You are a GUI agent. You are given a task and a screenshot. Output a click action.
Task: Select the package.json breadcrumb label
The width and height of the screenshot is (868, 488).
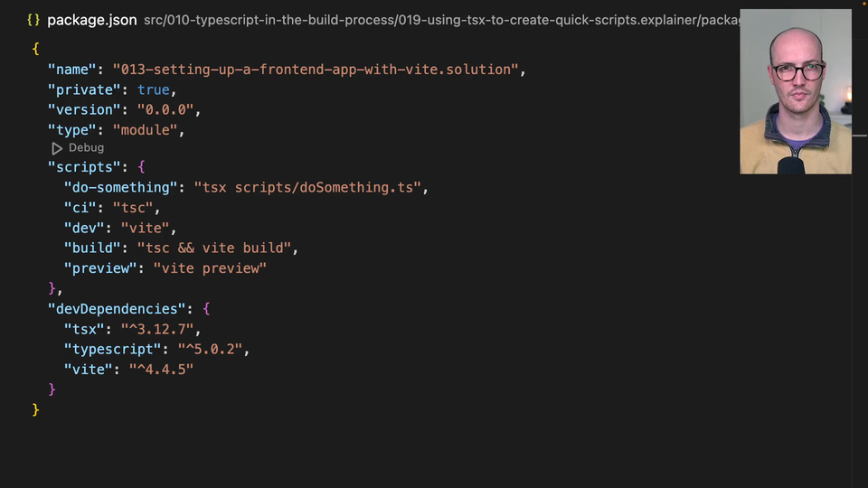[92, 20]
